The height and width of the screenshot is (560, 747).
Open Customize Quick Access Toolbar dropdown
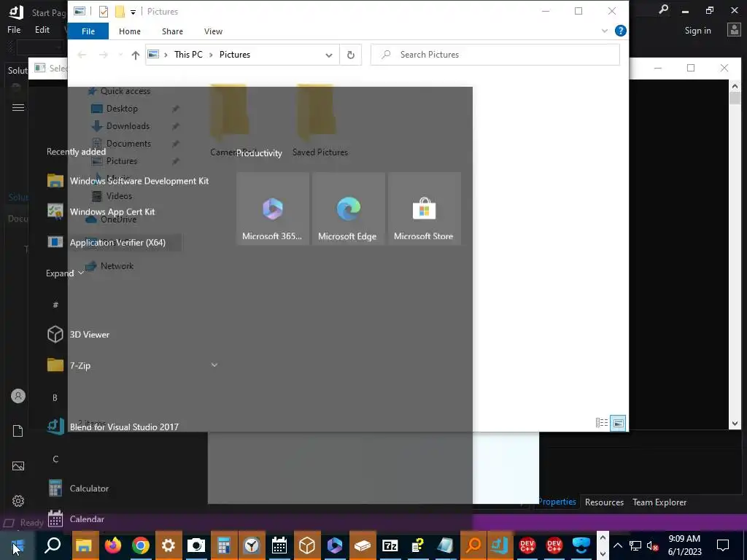point(133,12)
